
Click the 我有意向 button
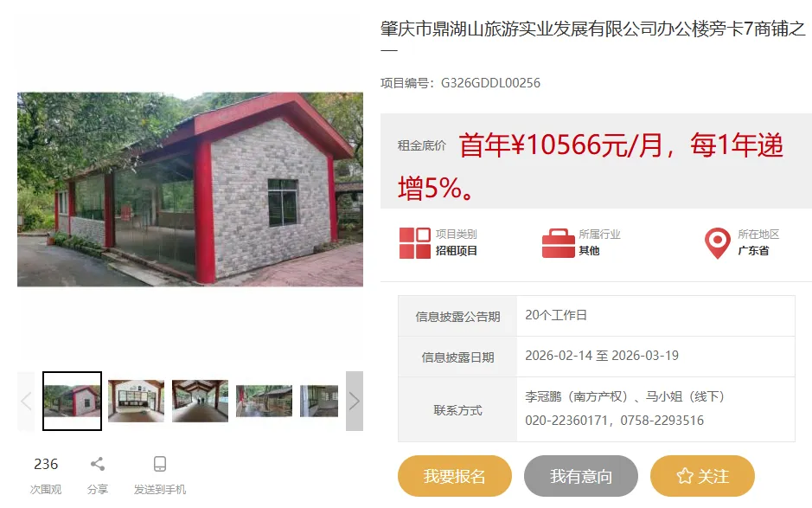(581, 476)
